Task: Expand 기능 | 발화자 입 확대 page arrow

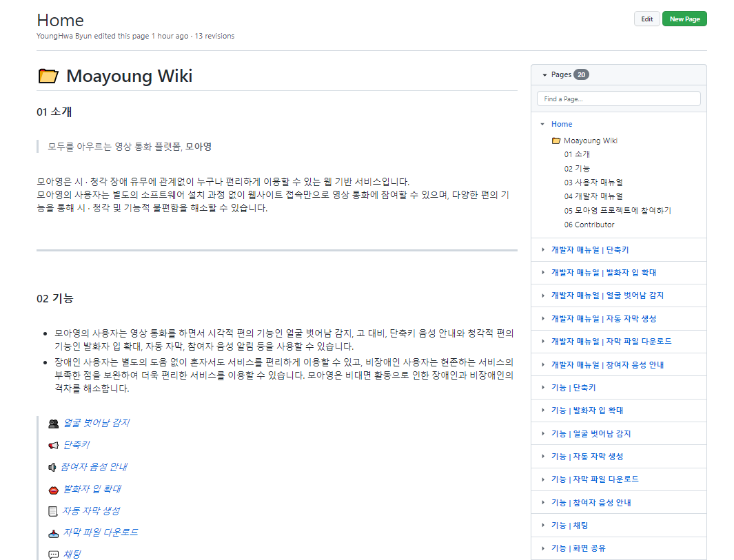Action: point(543,411)
